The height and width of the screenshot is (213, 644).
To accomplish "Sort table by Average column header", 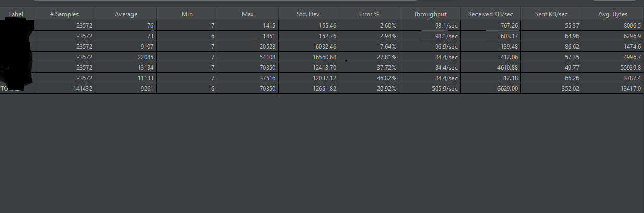I will pos(126,14).
